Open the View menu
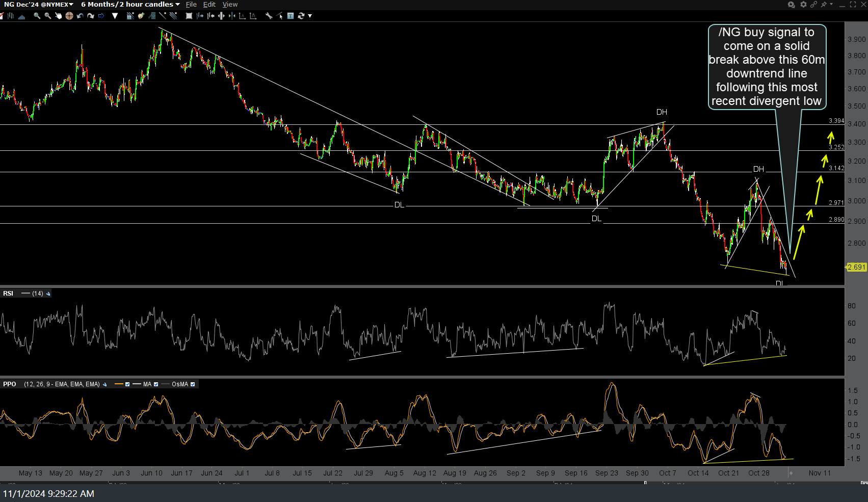 click(x=230, y=5)
